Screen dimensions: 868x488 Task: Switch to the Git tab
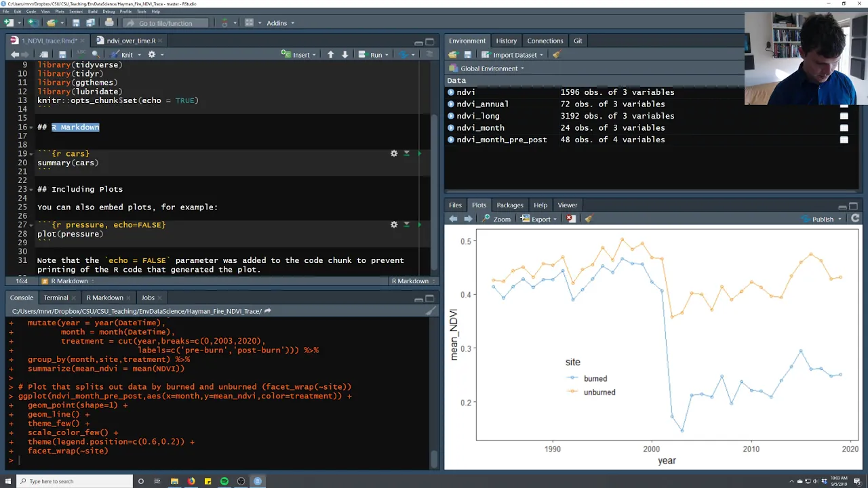[578, 41]
